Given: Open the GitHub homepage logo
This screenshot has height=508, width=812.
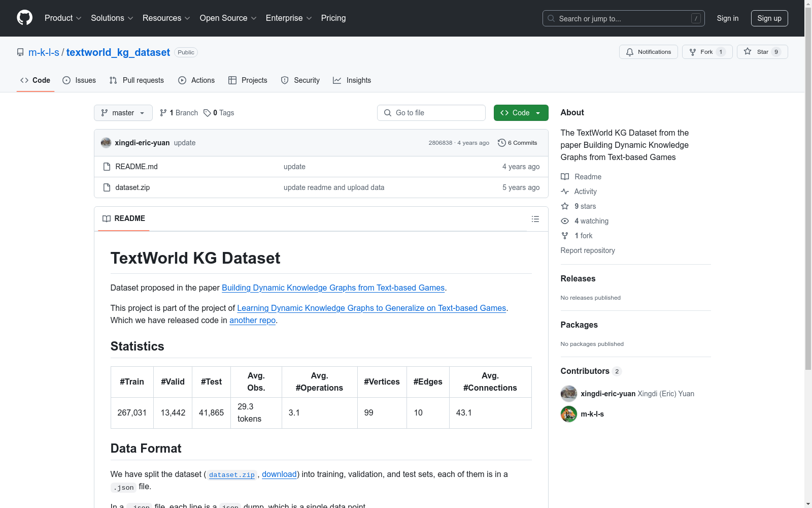Looking at the screenshot, I should (x=24, y=18).
